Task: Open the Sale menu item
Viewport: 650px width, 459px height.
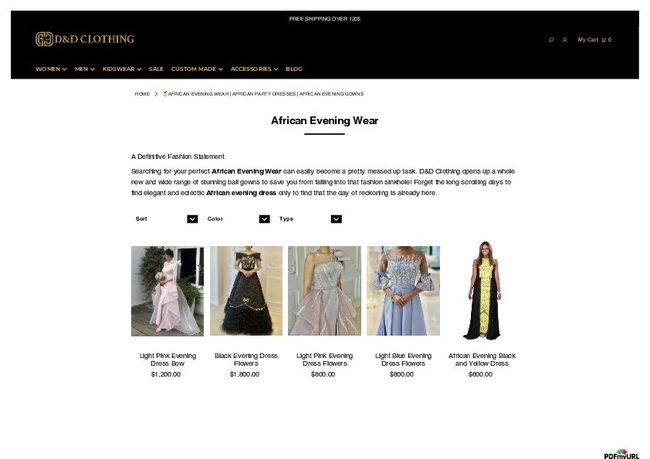Action: coord(156,69)
